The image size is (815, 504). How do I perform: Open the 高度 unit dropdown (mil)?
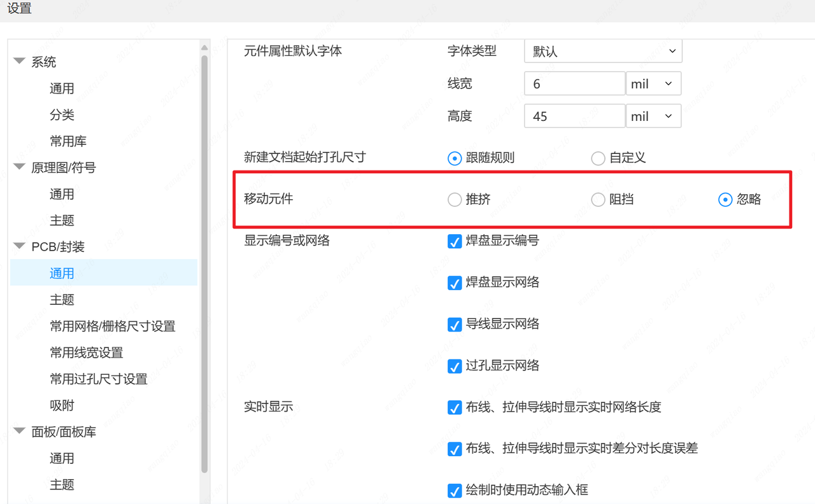[653, 116]
